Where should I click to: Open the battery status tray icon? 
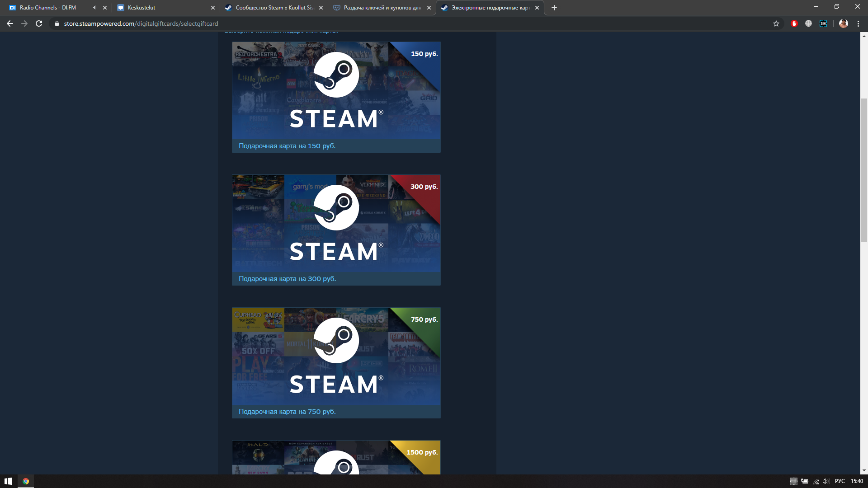[x=805, y=481]
